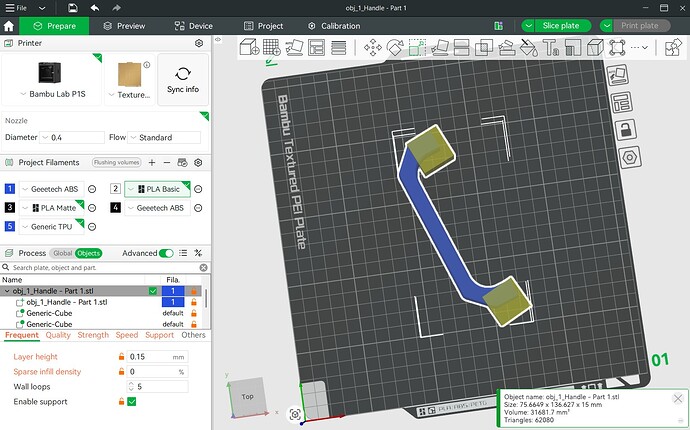The width and height of the screenshot is (690, 430).
Task: Open the Speed settings tab
Action: point(127,335)
